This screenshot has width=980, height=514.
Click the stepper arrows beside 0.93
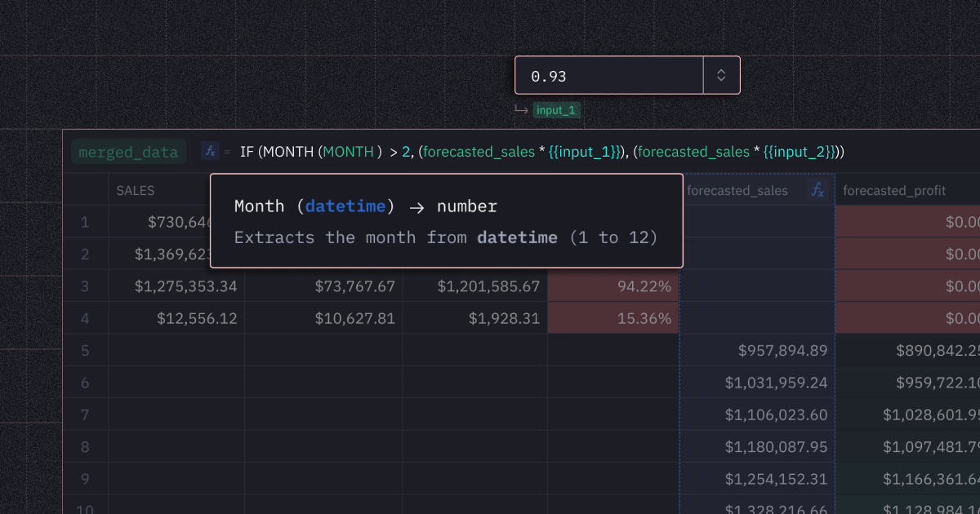pyautogui.click(x=721, y=76)
